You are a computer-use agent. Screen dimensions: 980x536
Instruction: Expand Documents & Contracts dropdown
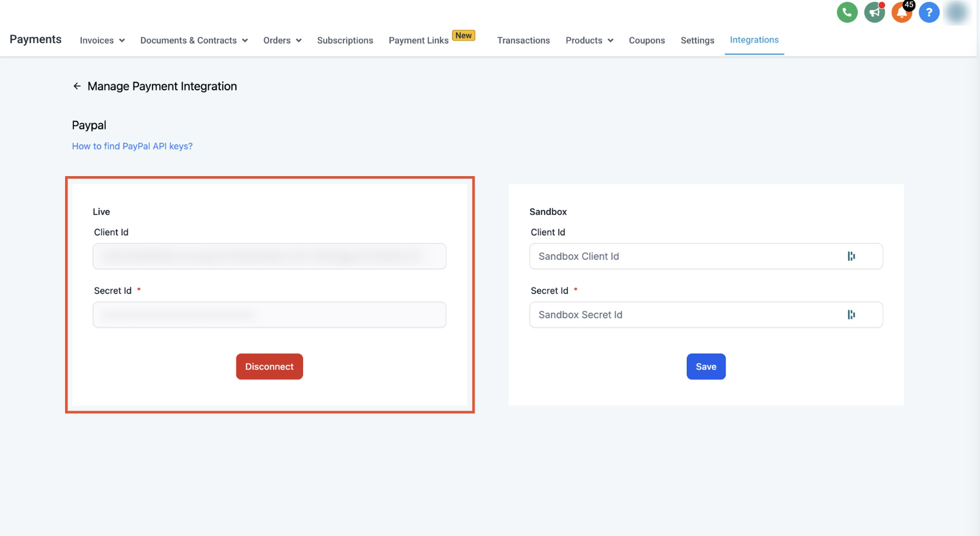(194, 40)
